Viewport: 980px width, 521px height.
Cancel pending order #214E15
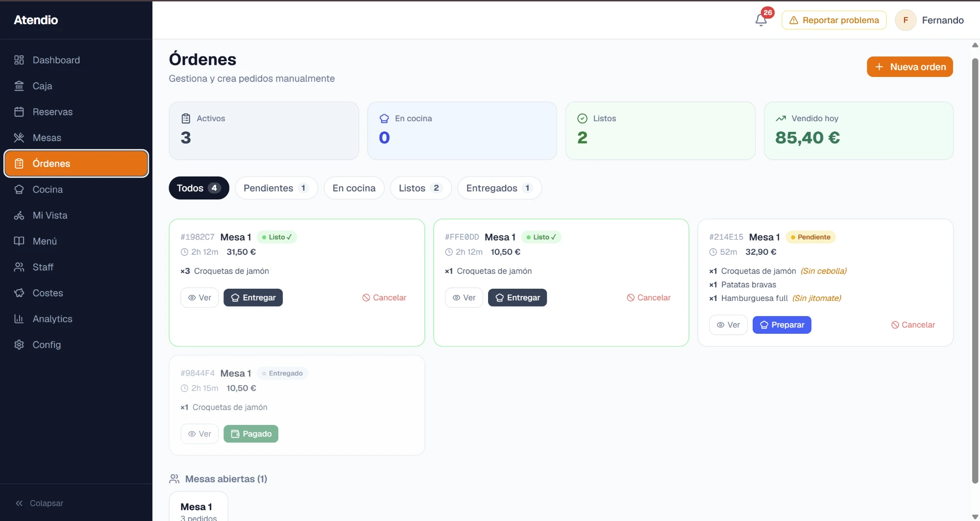(x=913, y=325)
